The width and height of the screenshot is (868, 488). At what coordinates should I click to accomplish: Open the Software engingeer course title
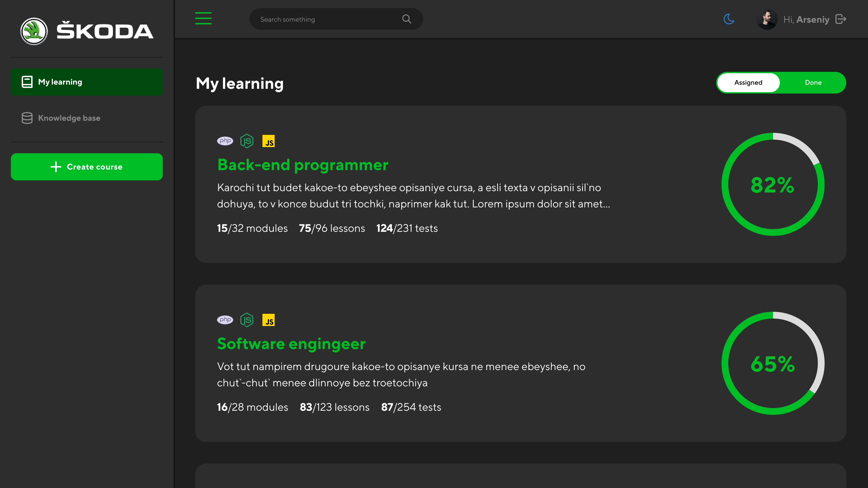tap(291, 344)
